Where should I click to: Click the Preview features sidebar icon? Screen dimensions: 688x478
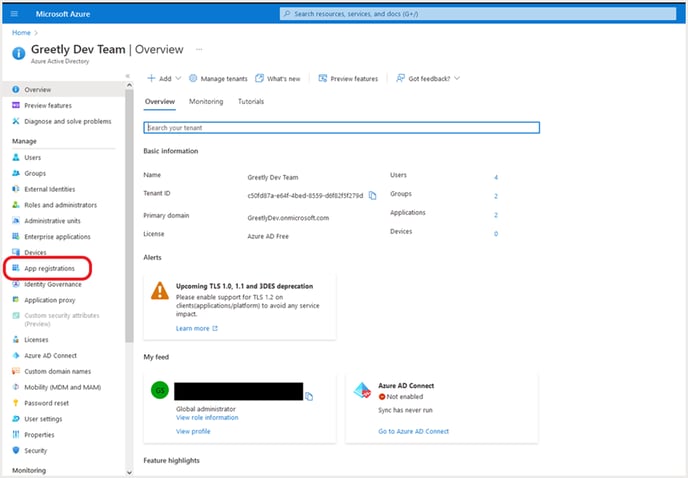tap(16, 105)
